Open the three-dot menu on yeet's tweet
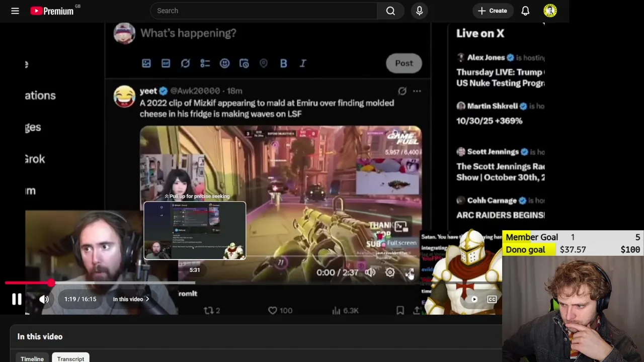The height and width of the screenshot is (362, 644). [x=417, y=91]
